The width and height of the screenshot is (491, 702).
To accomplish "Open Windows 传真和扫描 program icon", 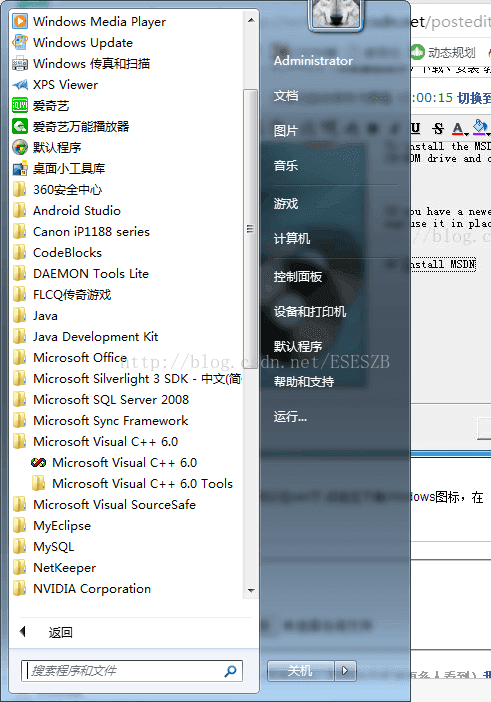I will 20,64.
